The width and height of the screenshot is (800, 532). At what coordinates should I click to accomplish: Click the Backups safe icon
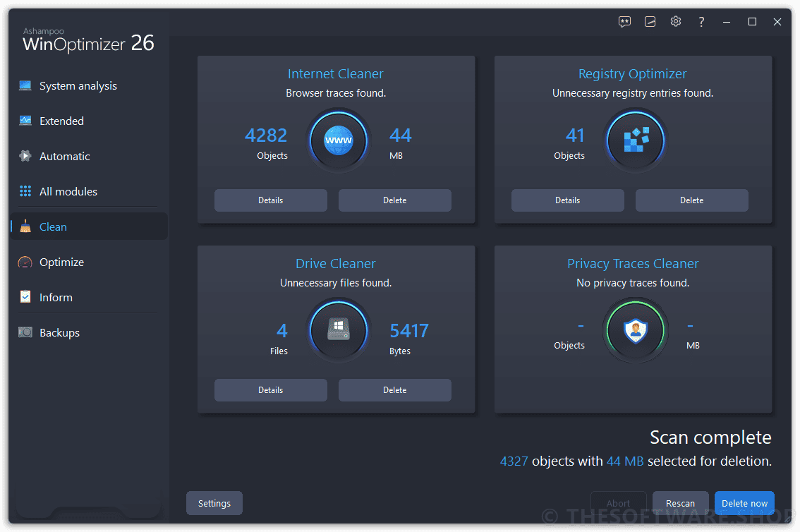(x=25, y=332)
